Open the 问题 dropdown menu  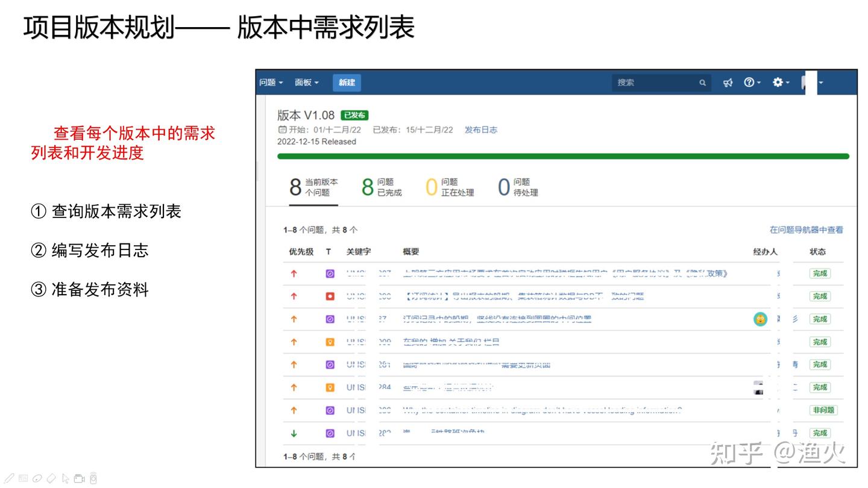point(271,83)
